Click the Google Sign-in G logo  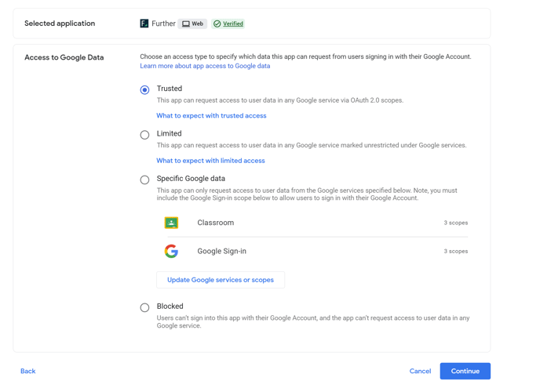171,251
